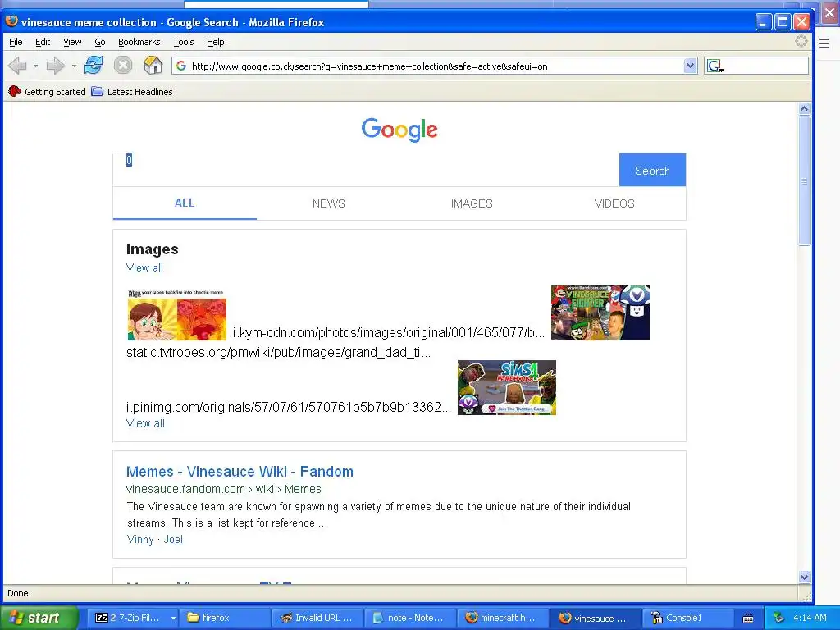
Task: Open the Tools menu
Action: pos(183,42)
